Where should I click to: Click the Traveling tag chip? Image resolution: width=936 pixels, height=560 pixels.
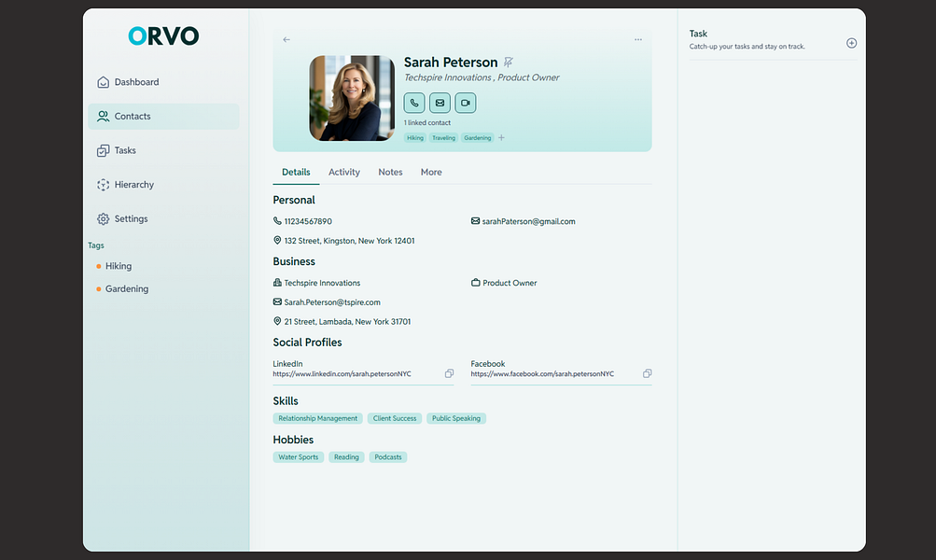click(x=443, y=138)
